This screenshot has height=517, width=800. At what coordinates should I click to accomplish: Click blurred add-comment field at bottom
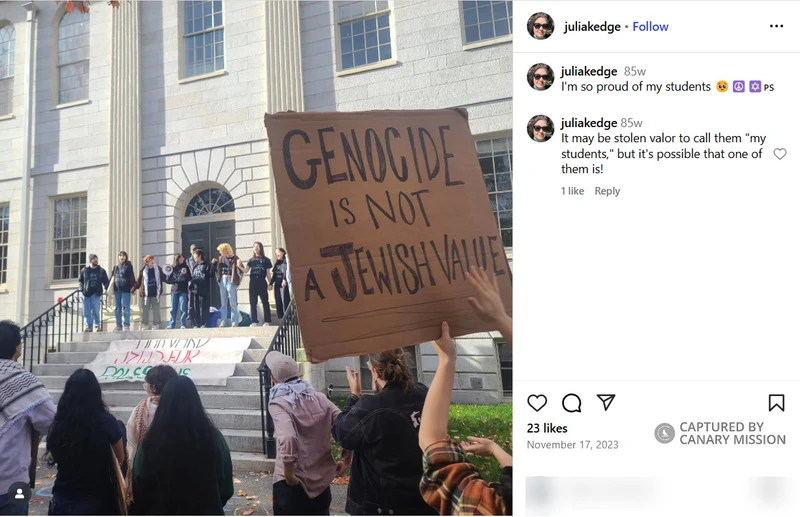pyautogui.click(x=656, y=493)
